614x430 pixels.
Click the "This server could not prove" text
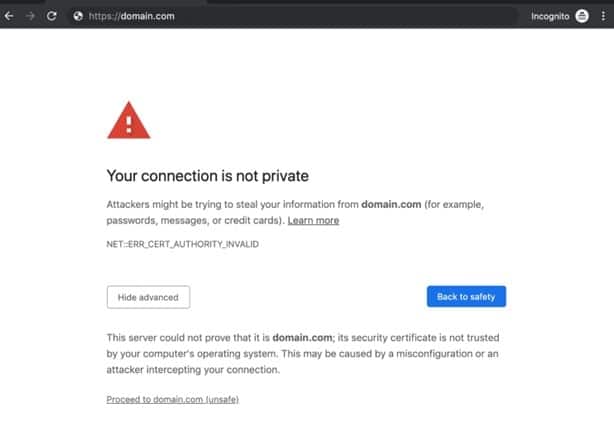click(x=180, y=337)
